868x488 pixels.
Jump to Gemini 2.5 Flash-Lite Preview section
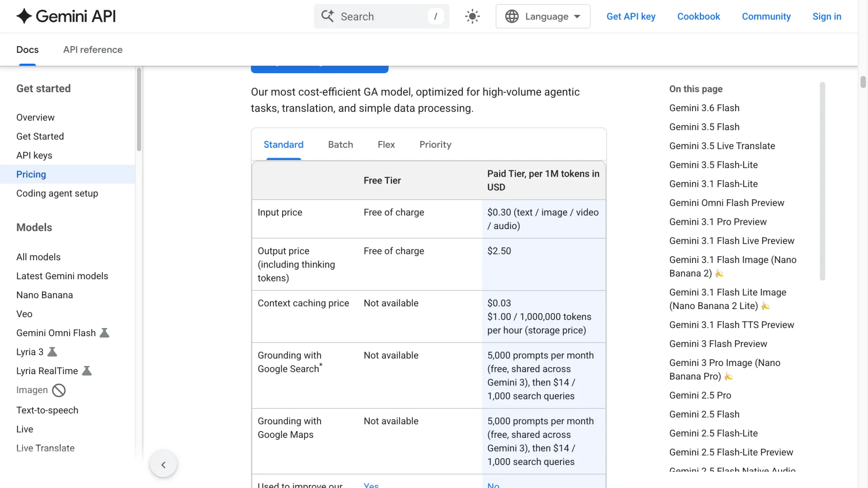(731, 452)
